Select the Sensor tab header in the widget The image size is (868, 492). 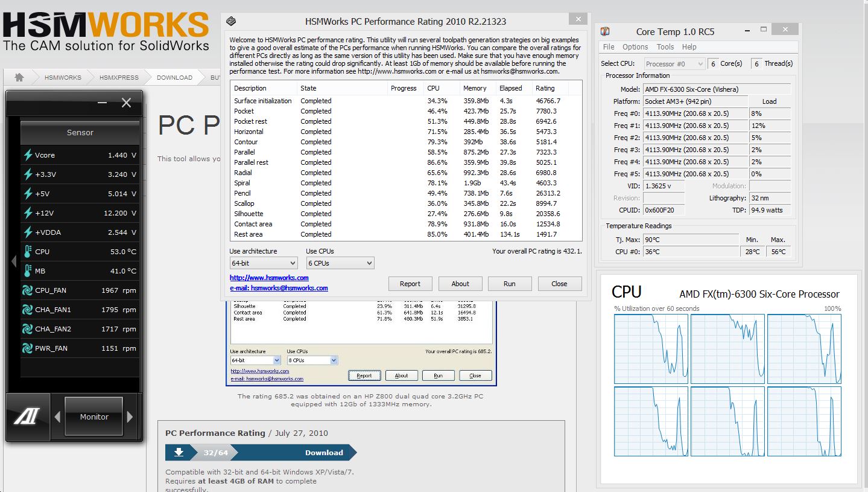tap(80, 133)
